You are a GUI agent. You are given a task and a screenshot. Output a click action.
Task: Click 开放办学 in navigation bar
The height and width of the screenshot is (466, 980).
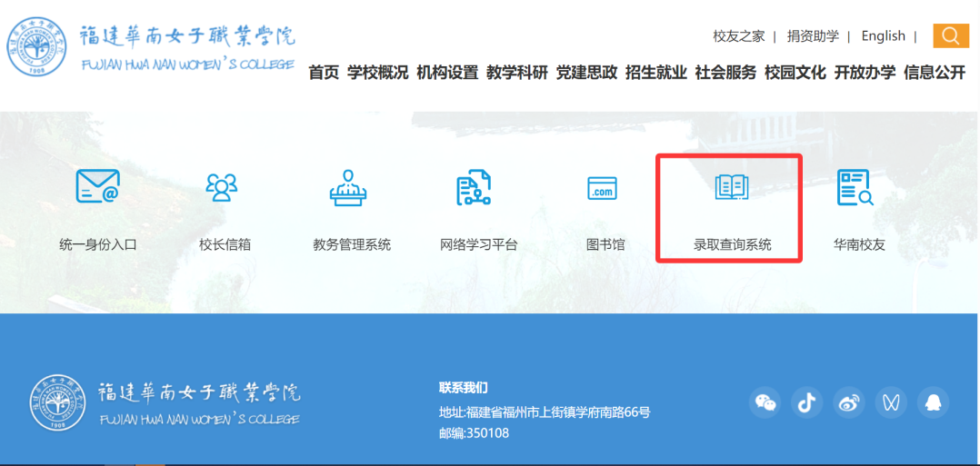865,73
